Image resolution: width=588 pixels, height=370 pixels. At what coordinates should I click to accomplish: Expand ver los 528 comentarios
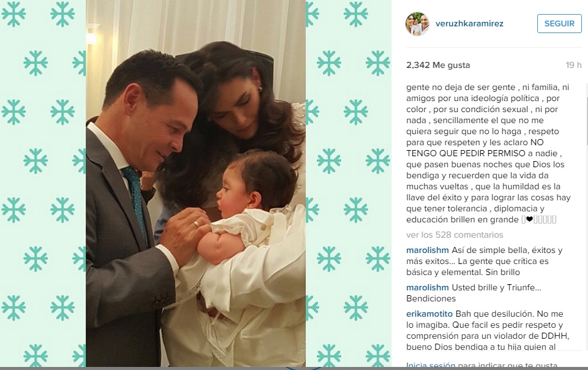pyautogui.click(x=455, y=235)
